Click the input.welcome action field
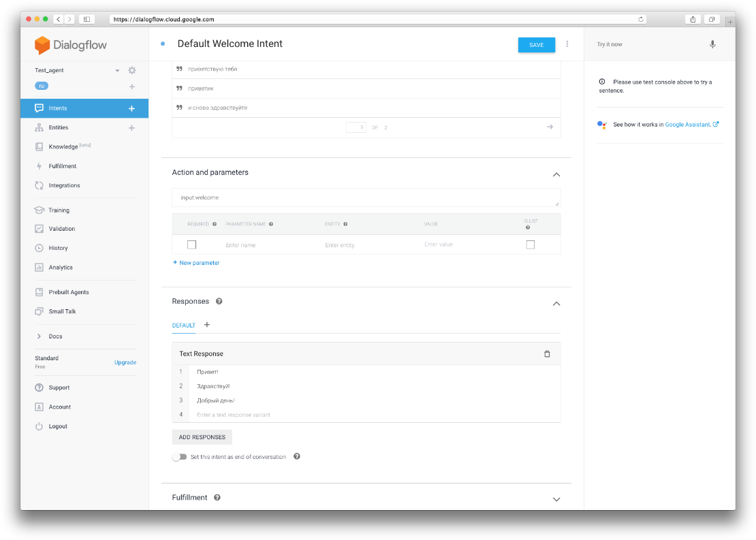This screenshot has height=540, width=756. coord(366,197)
